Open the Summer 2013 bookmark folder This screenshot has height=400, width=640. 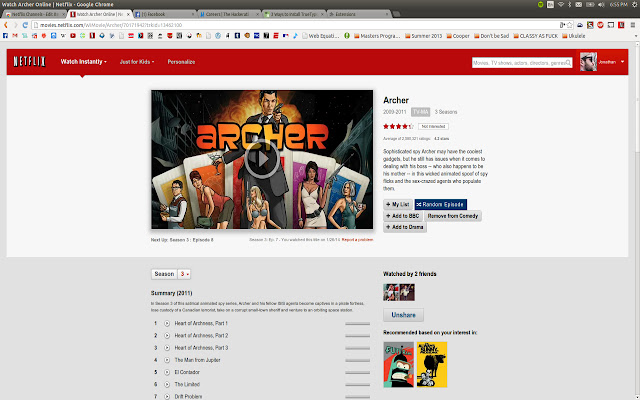pos(424,36)
